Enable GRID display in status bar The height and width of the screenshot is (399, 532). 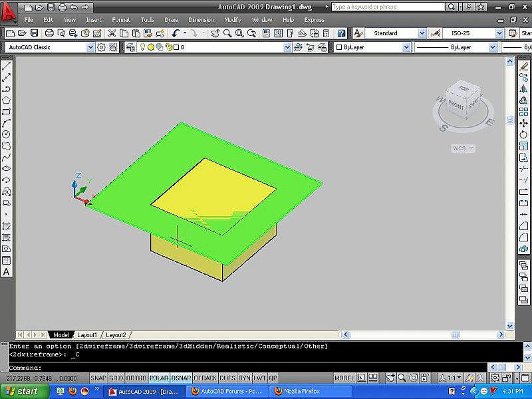tap(116, 378)
